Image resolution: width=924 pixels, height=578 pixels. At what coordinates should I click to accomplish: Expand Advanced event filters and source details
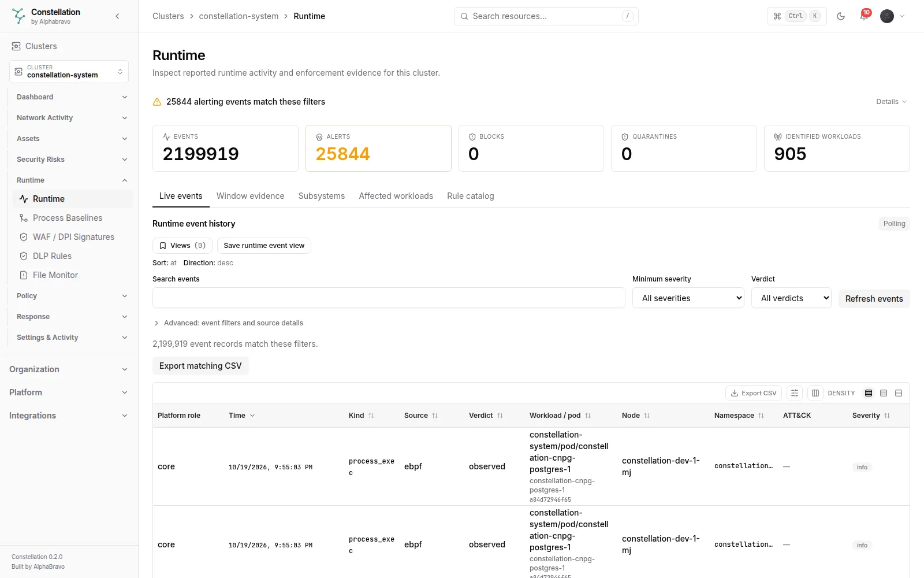(228, 323)
